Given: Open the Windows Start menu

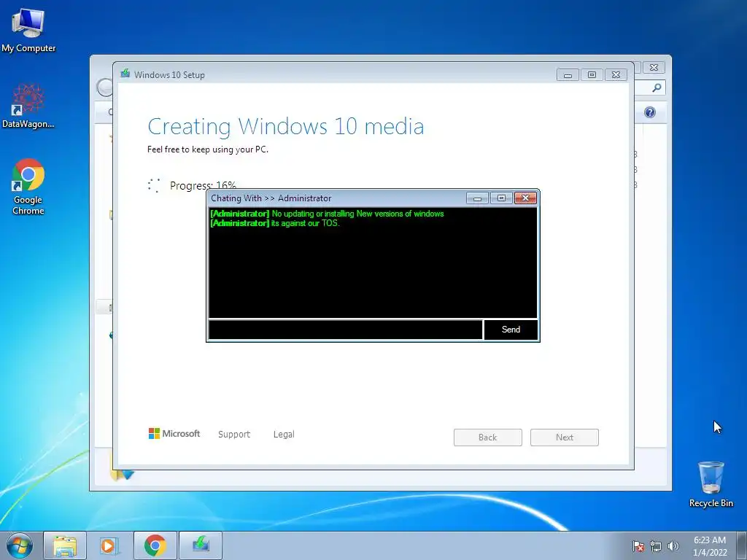Looking at the screenshot, I should point(19,545).
